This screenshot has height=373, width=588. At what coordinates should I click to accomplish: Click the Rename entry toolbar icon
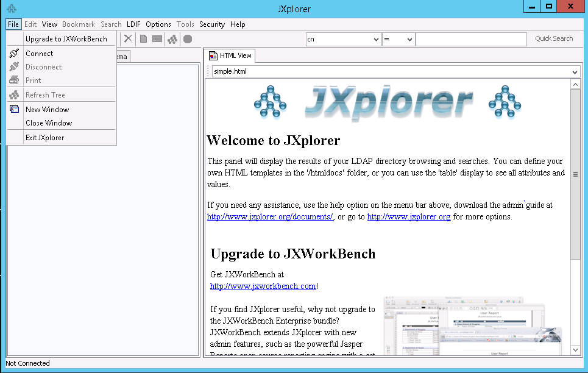pos(157,38)
